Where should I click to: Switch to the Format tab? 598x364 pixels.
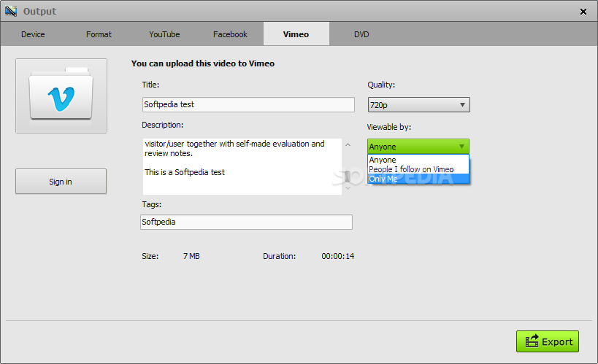coord(99,34)
